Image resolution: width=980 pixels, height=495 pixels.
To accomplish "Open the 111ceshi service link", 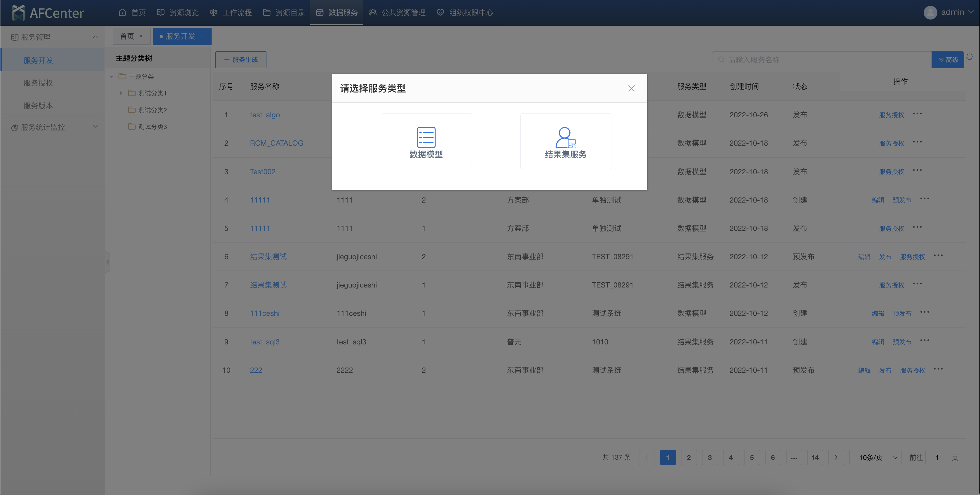I will point(265,313).
